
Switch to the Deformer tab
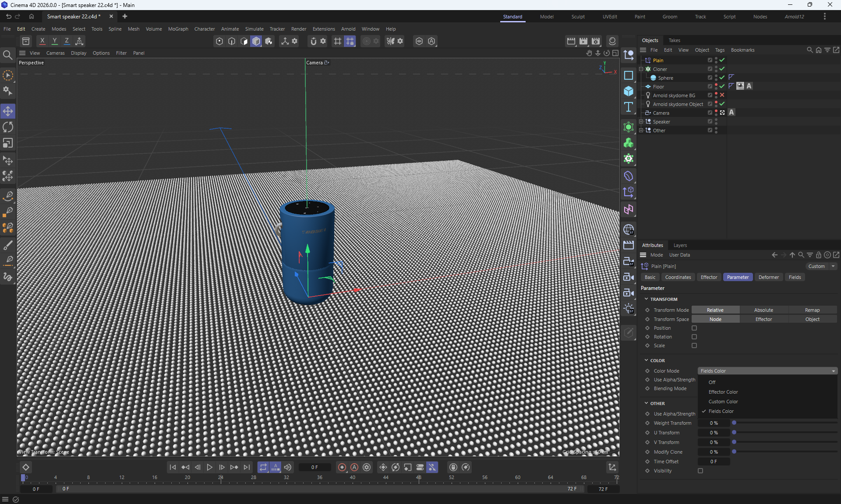pos(768,277)
